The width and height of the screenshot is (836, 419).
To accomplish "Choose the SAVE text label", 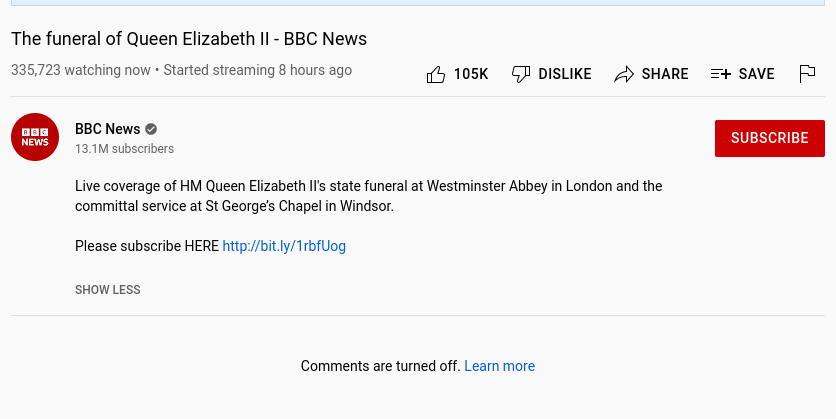I will click(x=757, y=74).
